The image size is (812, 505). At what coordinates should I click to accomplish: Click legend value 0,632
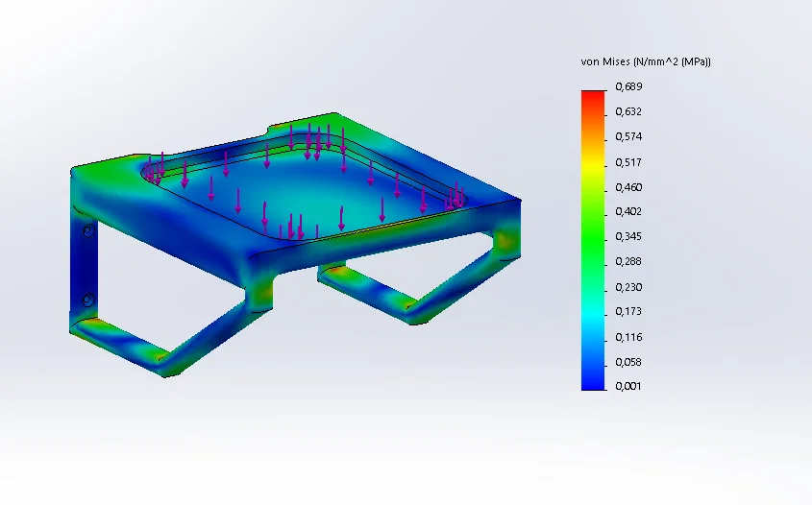(628, 111)
